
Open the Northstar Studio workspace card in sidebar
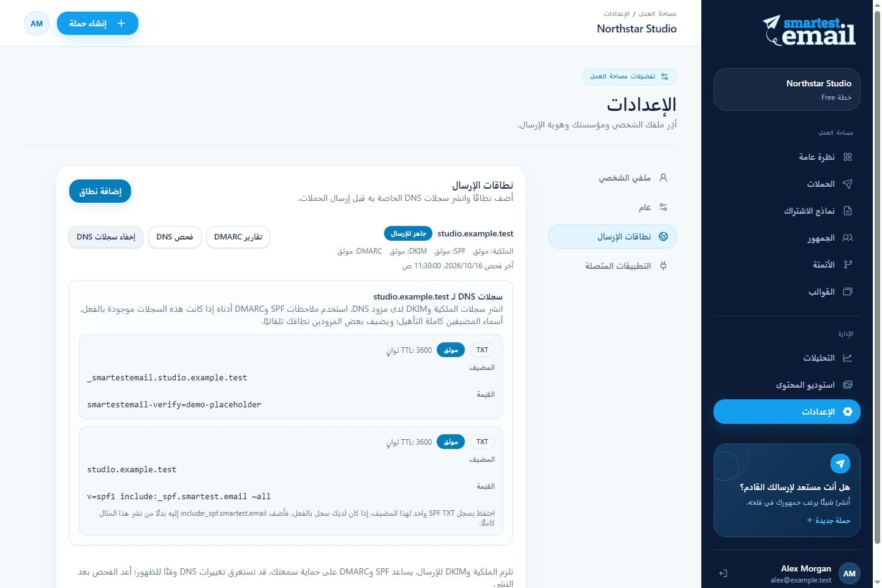click(x=787, y=89)
